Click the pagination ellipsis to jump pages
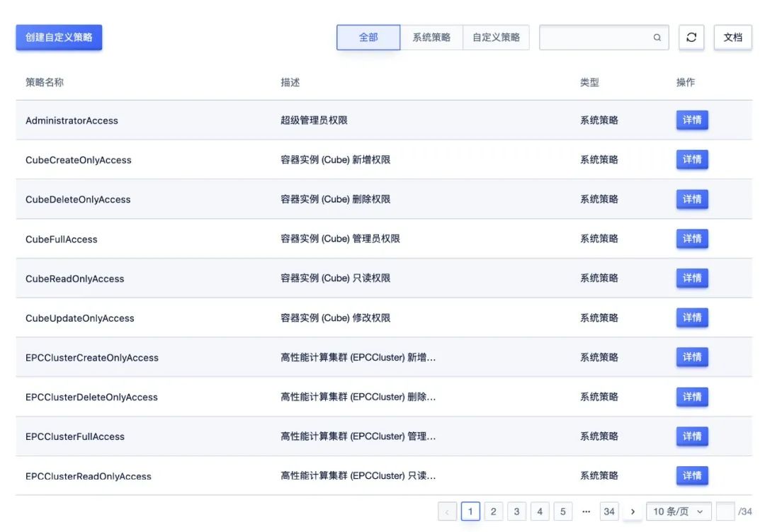 coord(586,511)
